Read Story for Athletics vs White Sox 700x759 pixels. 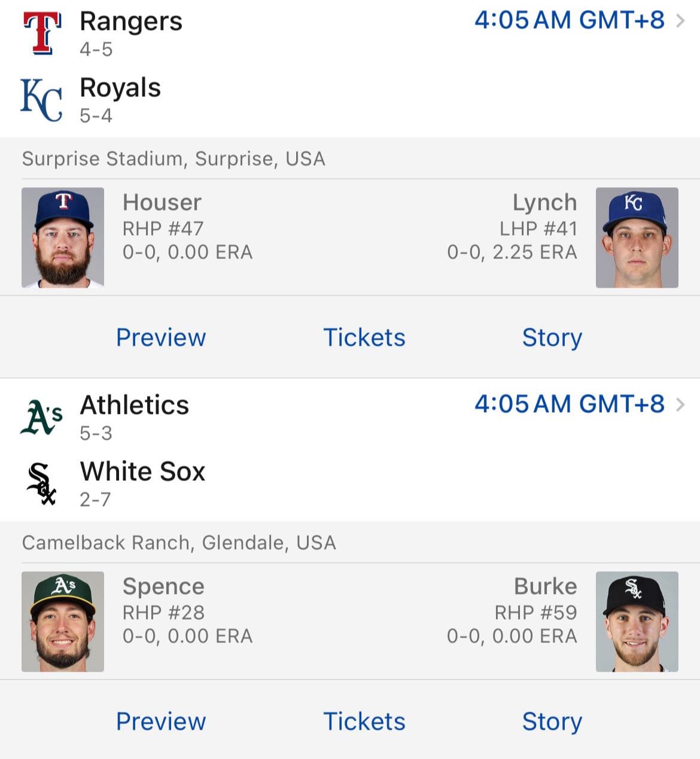[x=552, y=721]
